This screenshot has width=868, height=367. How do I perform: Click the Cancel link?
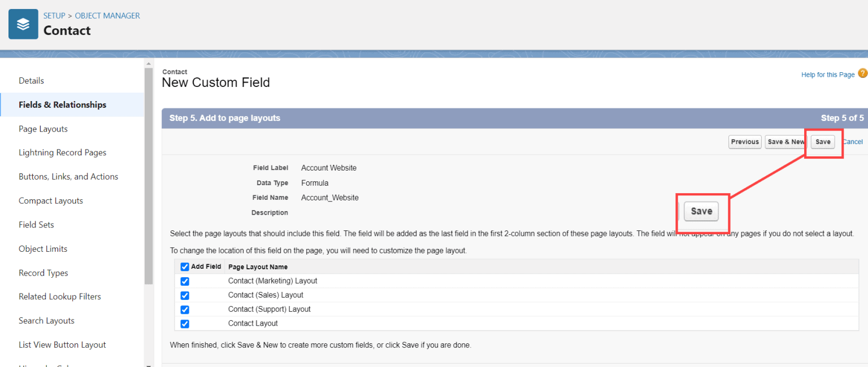tap(852, 142)
